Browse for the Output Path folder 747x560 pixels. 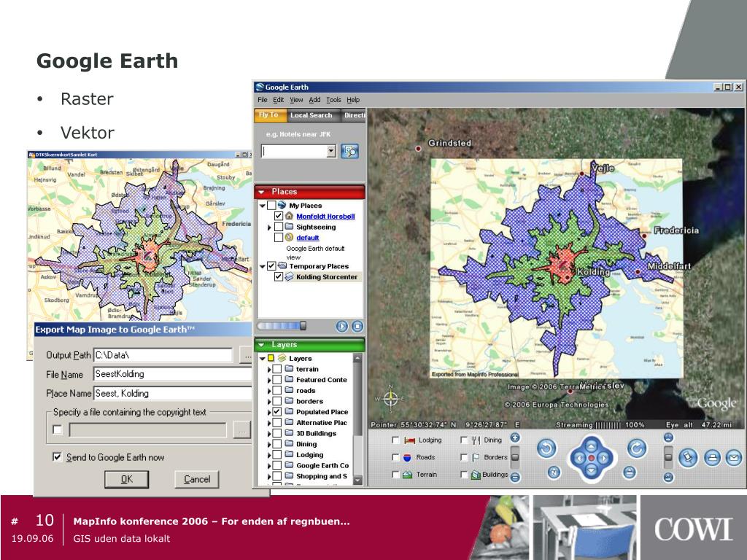coord(245,355)
